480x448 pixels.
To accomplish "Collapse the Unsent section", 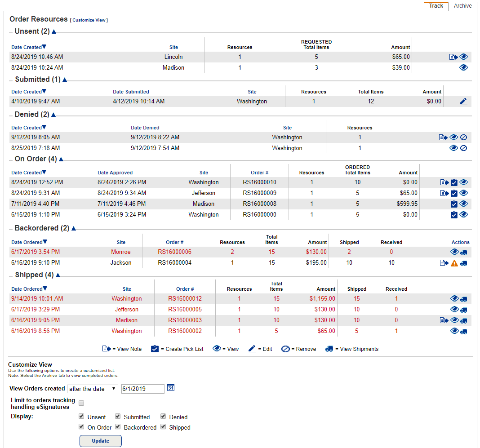I will tap(54, 32).
